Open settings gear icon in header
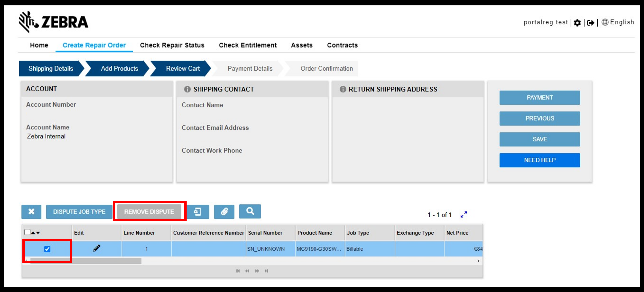644x292 pixels. [577, 23]
